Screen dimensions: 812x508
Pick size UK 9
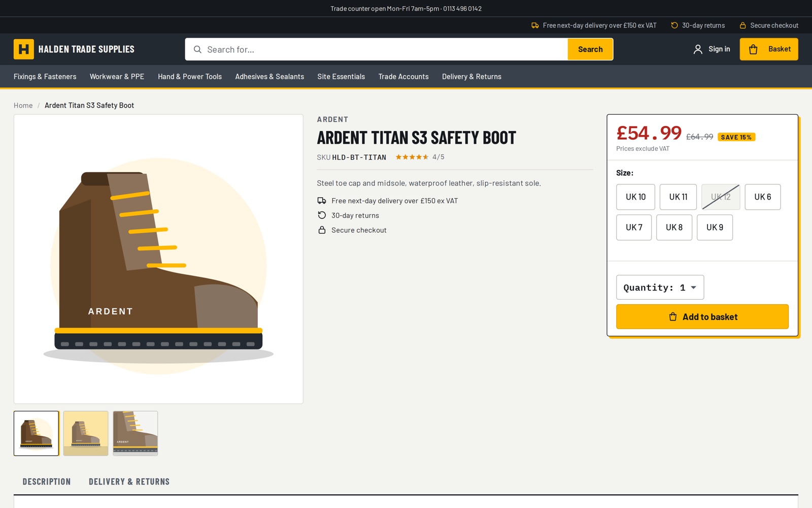(x=715, y=228)
